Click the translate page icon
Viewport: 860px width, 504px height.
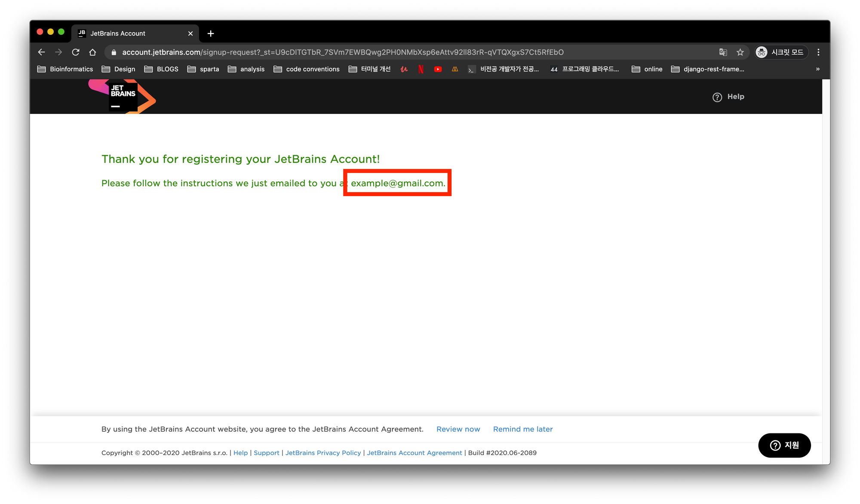point(723,52)
